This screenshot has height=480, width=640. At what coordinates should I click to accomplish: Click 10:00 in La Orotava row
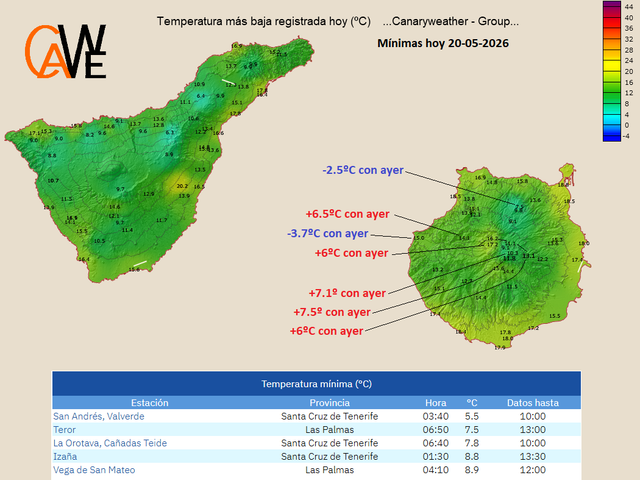(533, 443)
